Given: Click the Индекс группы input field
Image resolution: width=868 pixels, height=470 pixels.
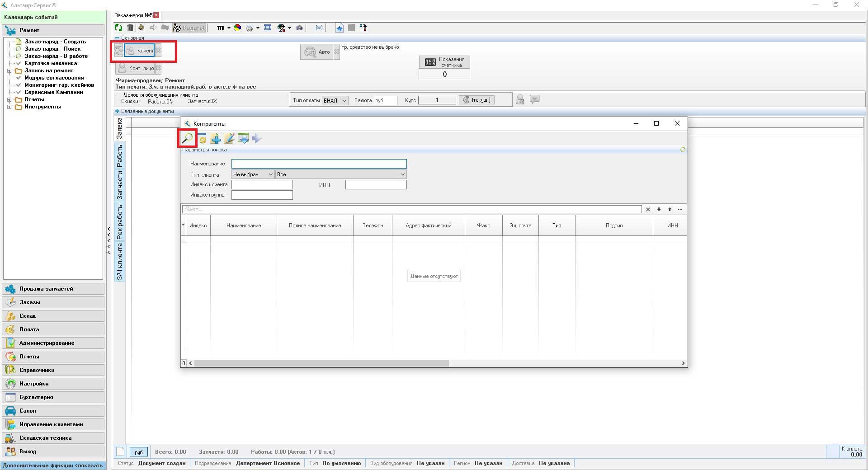Looking at the screenshot, I should 262,195.
